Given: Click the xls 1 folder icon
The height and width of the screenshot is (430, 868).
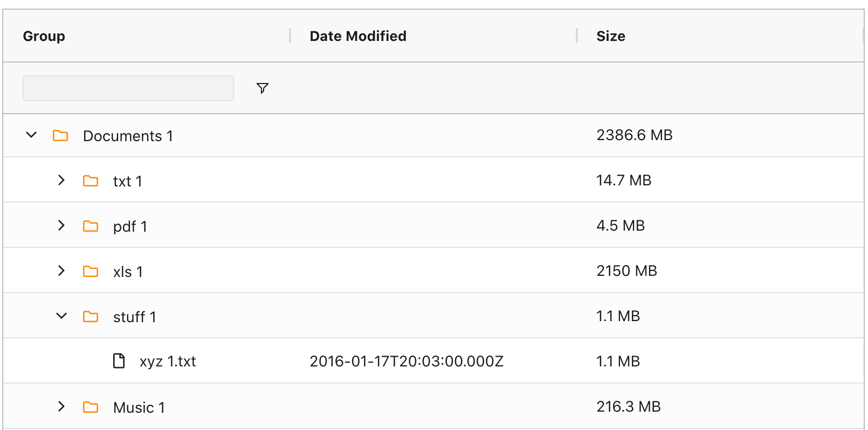Looking at the screenshot, I should tap(91, 271).
